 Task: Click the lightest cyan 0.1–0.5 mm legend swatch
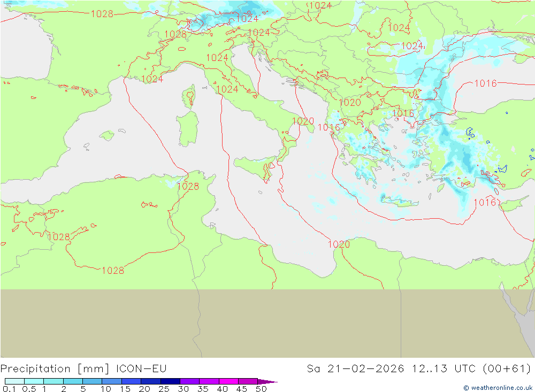14,381
